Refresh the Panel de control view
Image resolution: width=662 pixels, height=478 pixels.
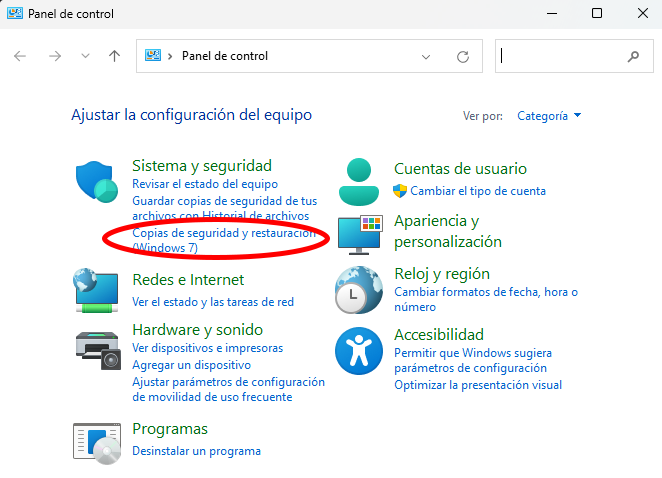pos(463,57)
